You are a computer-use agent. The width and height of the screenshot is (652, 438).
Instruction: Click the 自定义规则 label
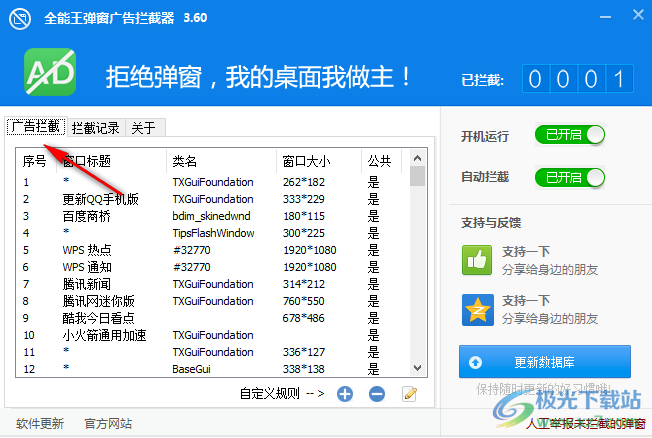tap(269, 393)
